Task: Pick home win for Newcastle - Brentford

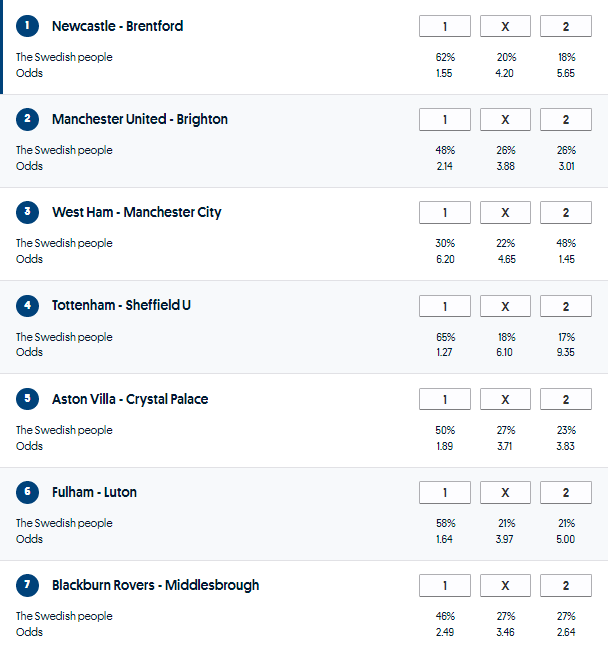Action: (445, 27)
